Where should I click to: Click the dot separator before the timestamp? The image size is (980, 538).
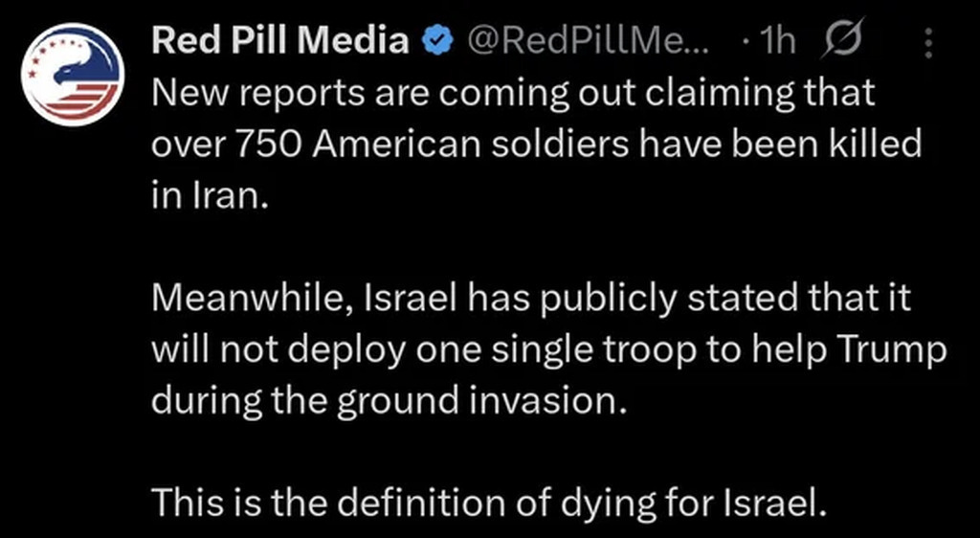pos(747,40)
